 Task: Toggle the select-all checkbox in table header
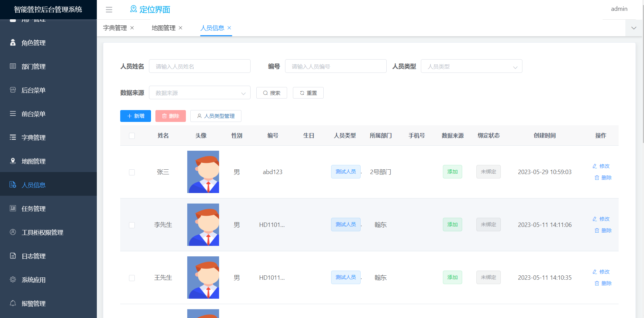click(132, 136)
